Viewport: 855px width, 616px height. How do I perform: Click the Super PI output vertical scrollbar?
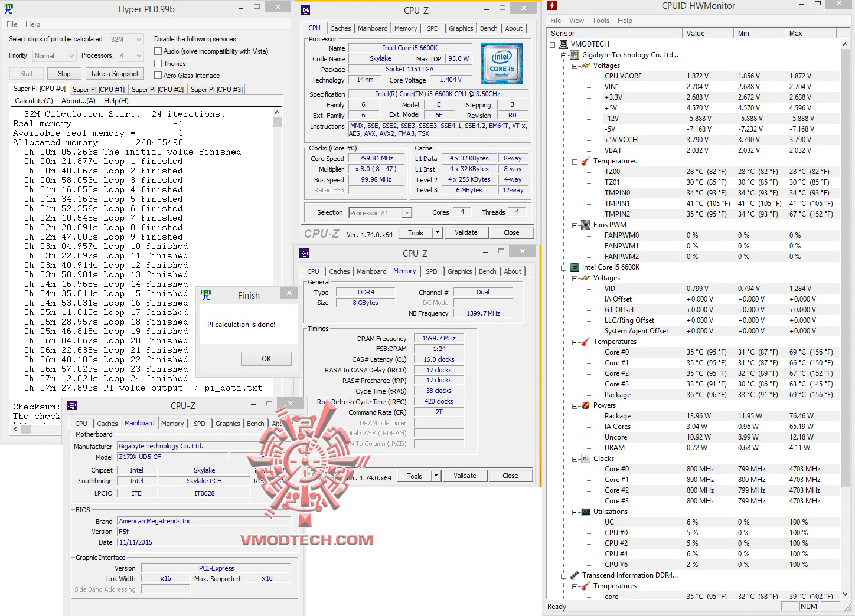tap(278, 266)
